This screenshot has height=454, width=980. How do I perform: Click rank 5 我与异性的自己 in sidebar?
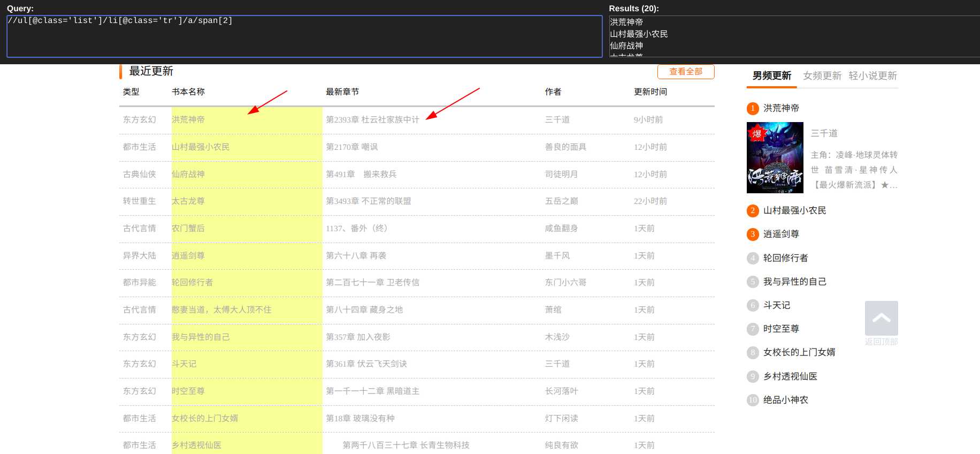tap(794, 282)
